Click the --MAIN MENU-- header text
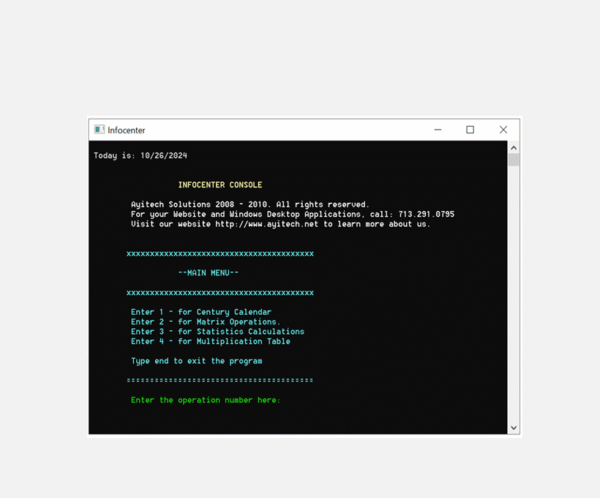This screenshot has height=498, width=600. tap(208, 272)
